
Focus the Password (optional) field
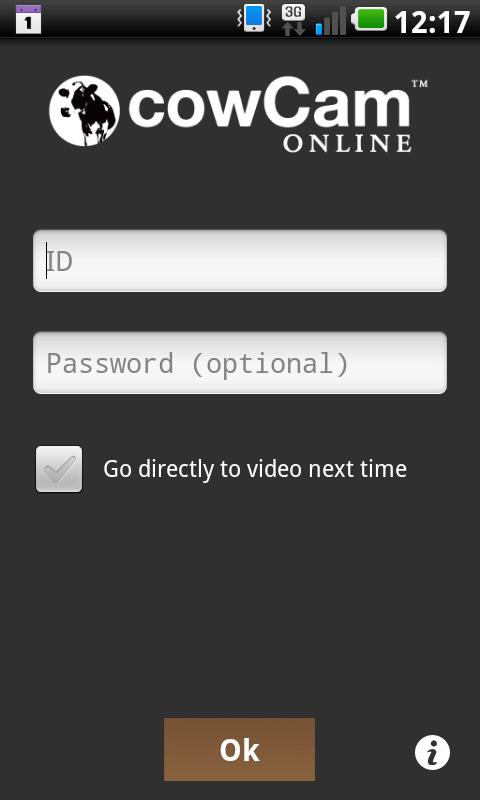(x=240, y=363)
